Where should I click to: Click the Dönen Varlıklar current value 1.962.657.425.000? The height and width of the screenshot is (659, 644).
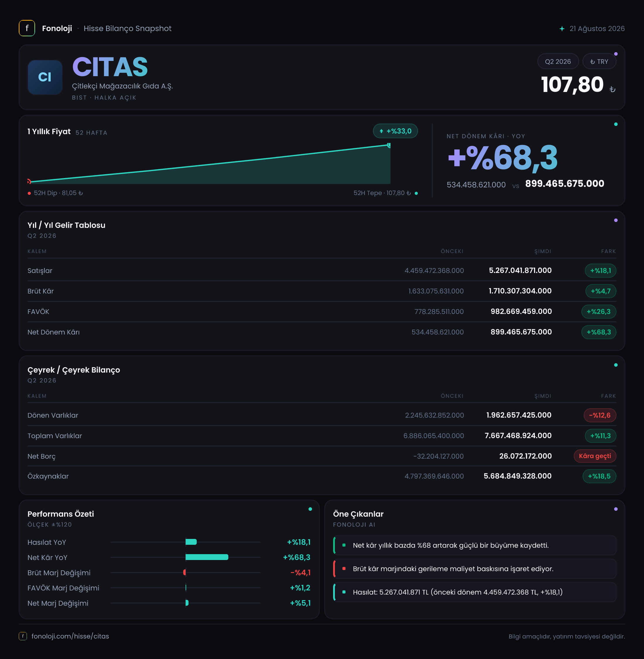click(519, 415)
